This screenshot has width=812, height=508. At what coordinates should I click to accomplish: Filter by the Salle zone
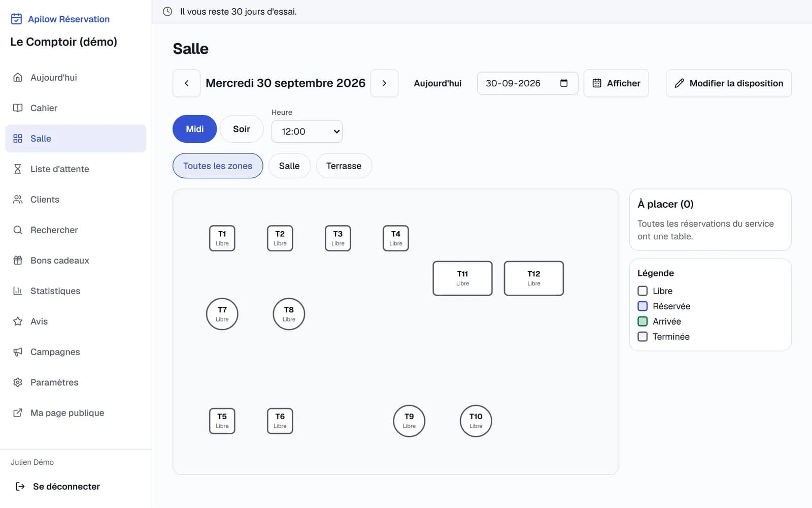pos(289,166)
